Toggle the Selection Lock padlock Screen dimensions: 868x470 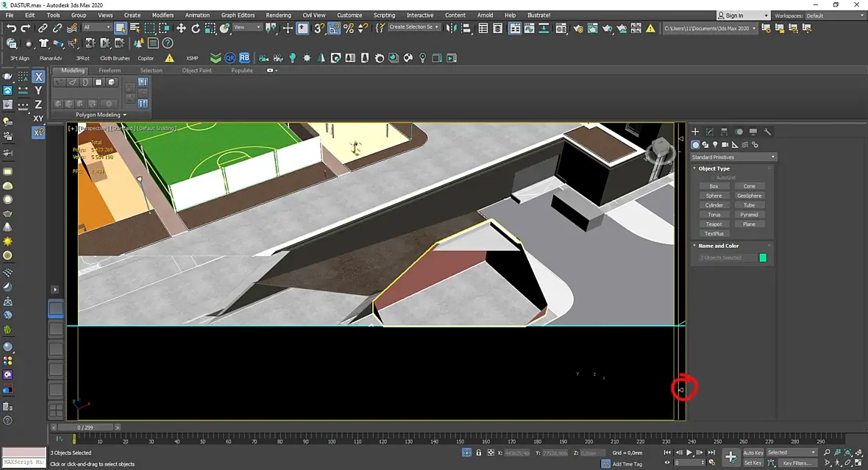(479, 452)
